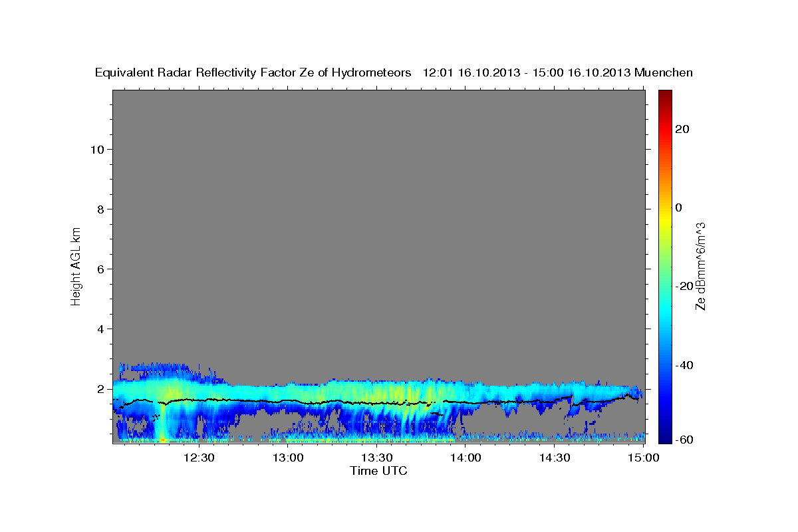This screenshot has height=532, width=798.
Task: Click the '12:30' time tick label
Action: point(199,458)
